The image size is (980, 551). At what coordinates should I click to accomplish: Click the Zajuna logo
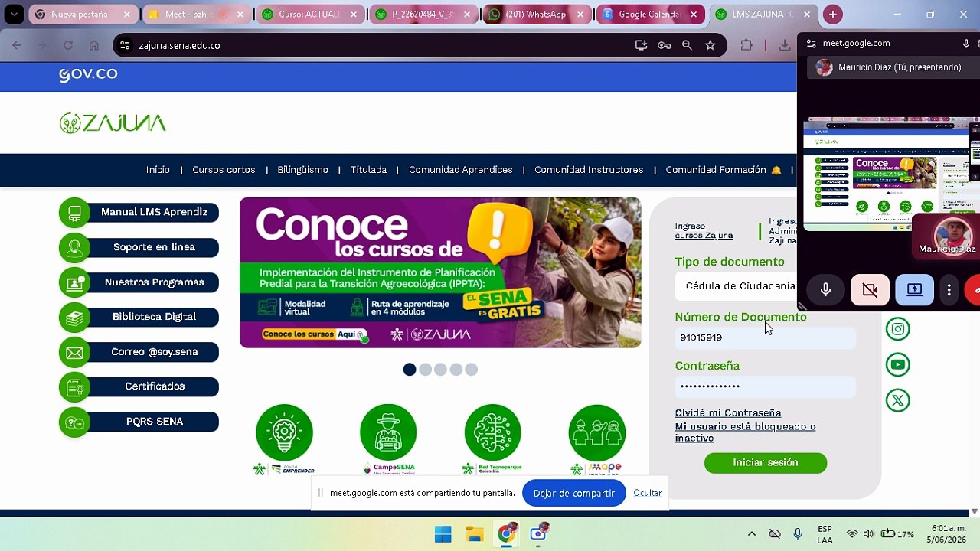[x=113, y=123]
